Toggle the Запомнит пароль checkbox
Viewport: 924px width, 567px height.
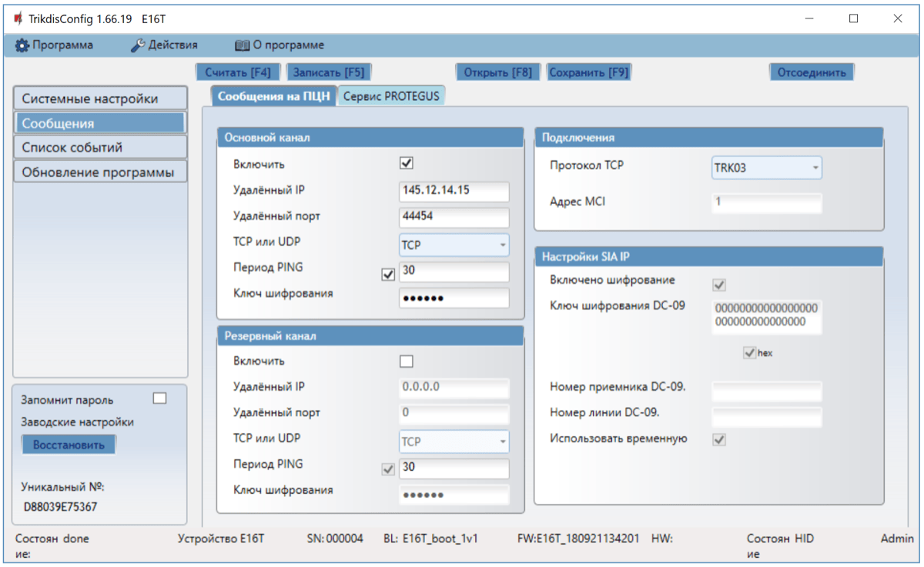(x=159, y=399)
